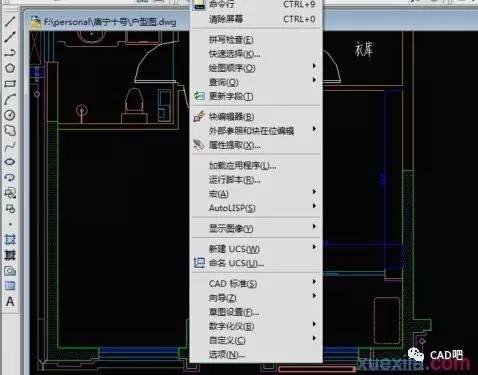Select the Multiline Text tool
Screen dimensions: 478x375
[10, 301]
